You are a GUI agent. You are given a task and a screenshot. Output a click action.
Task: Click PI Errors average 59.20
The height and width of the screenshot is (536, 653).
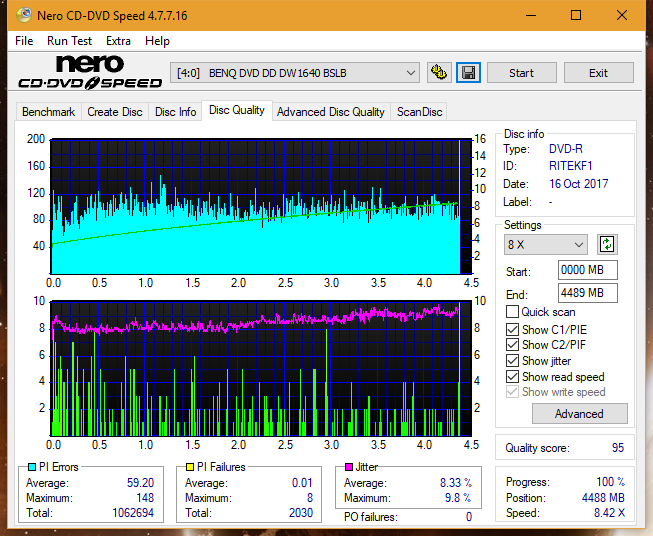pyautogui.click(x=140, y=483)
